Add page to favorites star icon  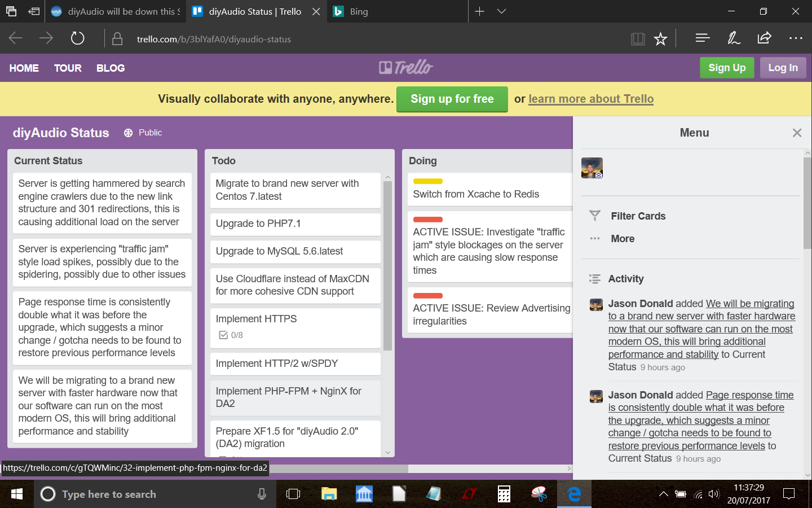(660, 39)
